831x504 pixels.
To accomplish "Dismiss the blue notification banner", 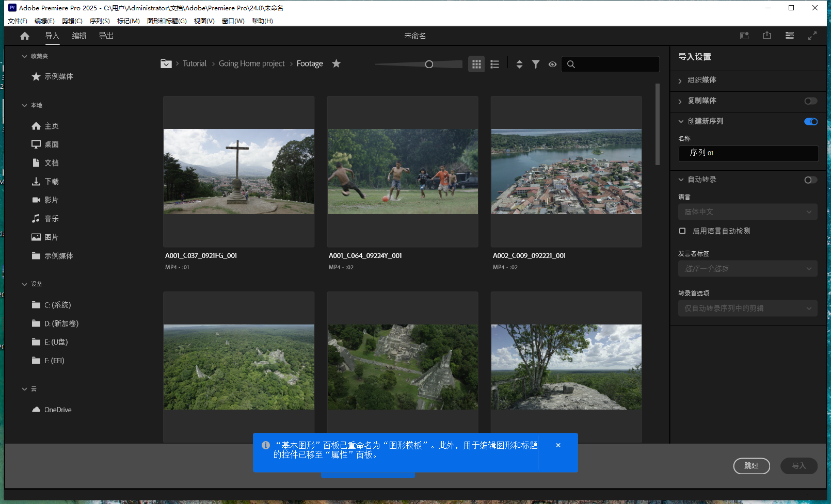I will pyautogui.click(x=558, y=445).
